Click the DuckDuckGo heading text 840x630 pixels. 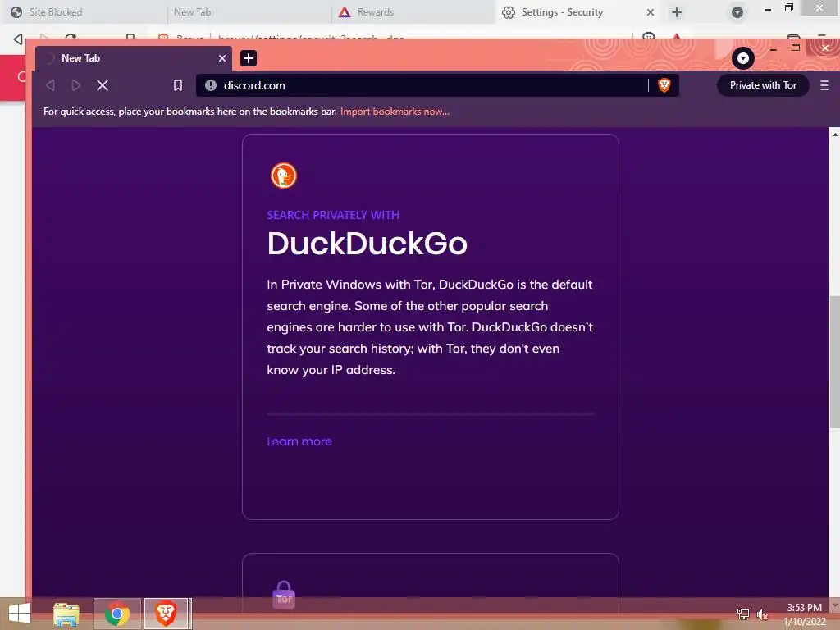[367, 243]
